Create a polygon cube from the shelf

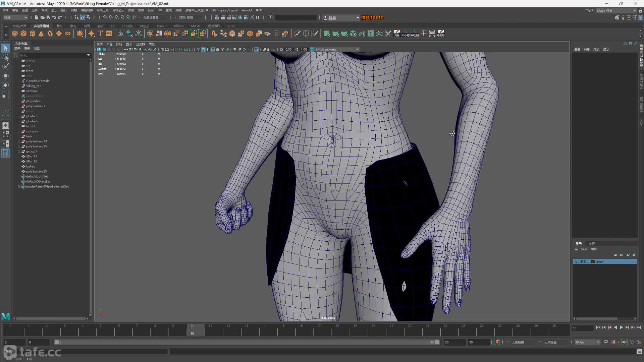coord(23,34)
